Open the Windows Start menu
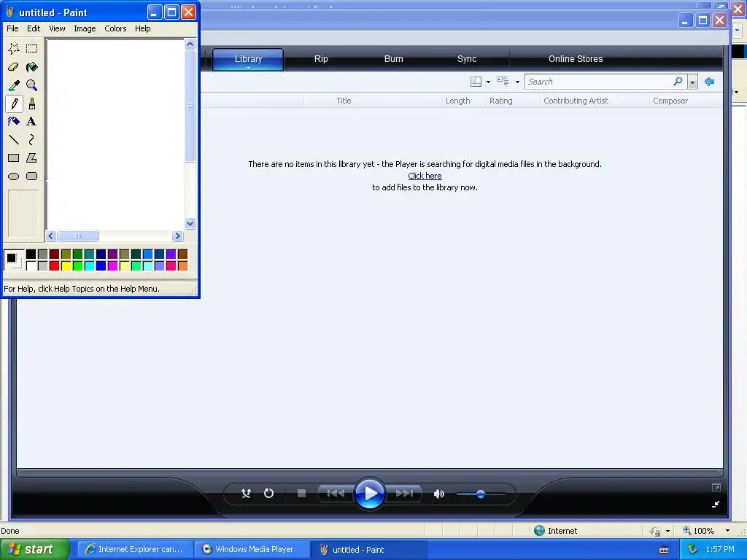747x560 pixels. (34, 550)
